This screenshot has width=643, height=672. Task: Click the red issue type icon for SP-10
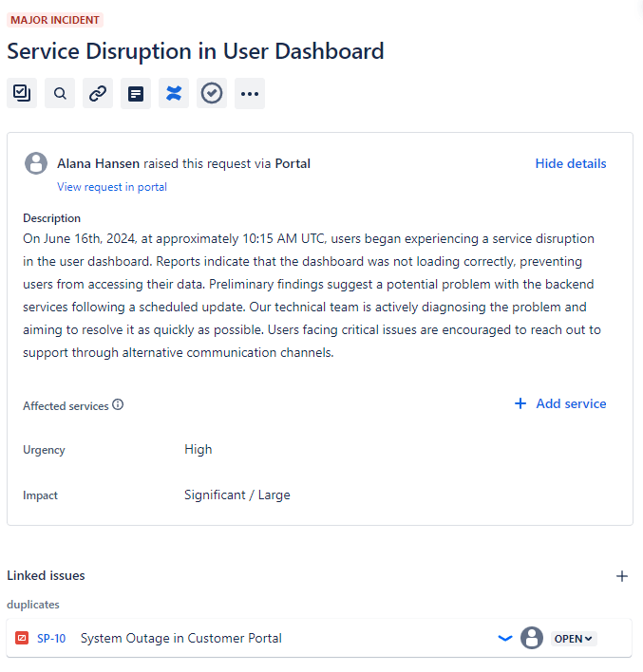[22, 638]
